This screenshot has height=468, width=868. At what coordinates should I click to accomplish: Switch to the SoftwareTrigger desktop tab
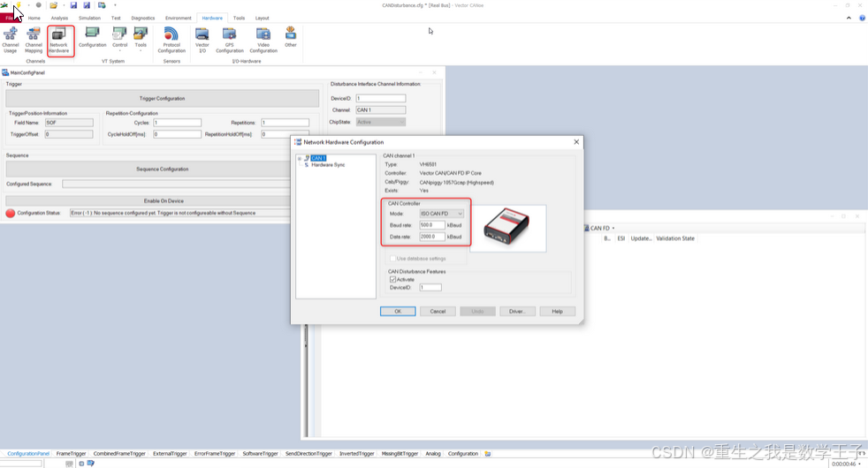click(x=260, y=454)
